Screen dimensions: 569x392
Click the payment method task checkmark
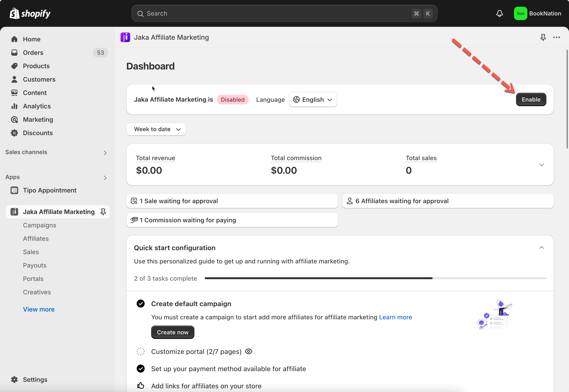click(x=141, y=369)
